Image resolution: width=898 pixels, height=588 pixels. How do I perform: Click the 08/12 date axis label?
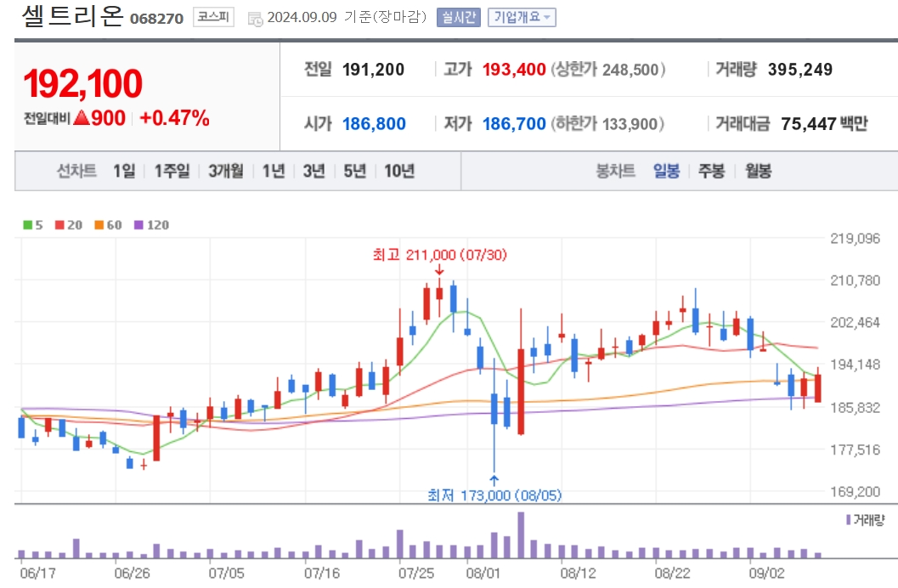(x=579, y=573)
